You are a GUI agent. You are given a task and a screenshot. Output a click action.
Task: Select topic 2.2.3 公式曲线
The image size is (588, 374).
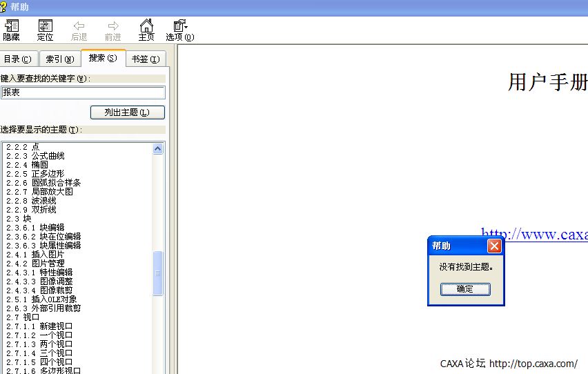coord(35,156)
